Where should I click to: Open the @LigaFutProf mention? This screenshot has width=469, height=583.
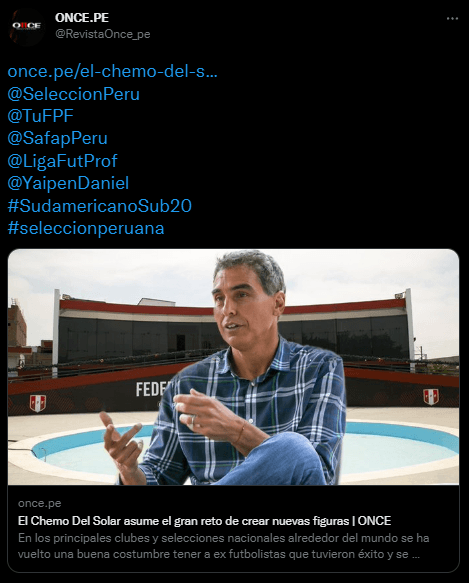(62, 161)
